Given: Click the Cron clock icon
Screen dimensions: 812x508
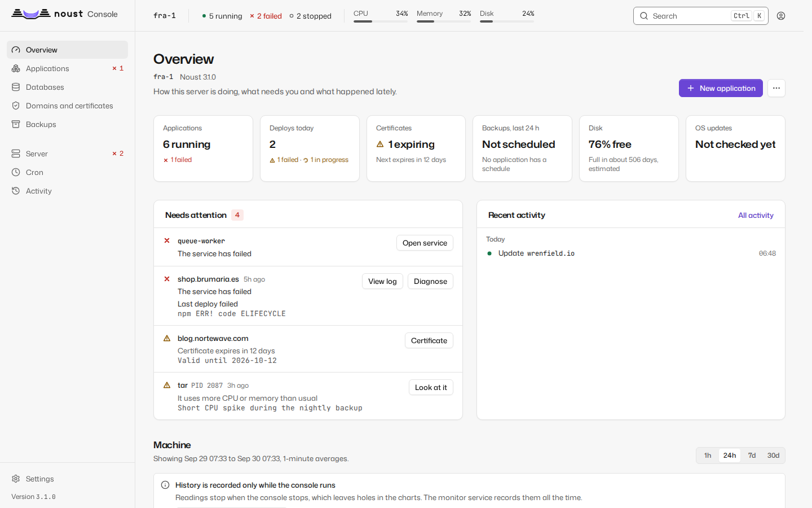Looking at the screenshot, I should tap(16, 172).
